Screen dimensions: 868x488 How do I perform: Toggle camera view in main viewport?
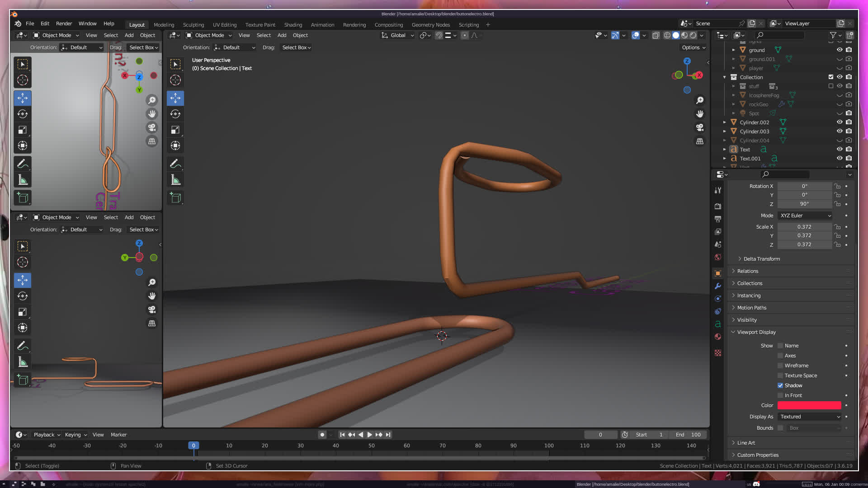700,128
